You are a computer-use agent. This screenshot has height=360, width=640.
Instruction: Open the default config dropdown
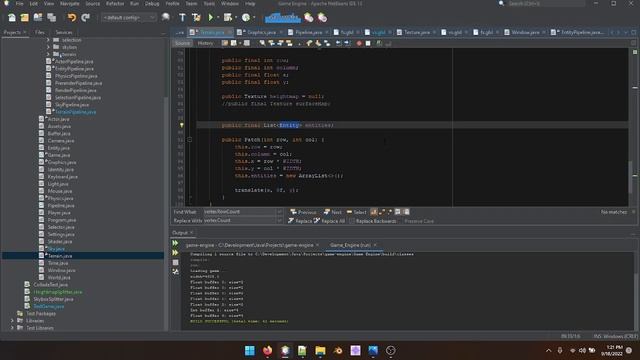click(129, 18)
